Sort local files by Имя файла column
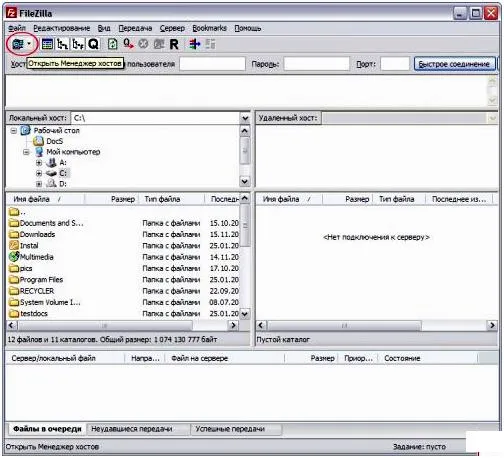Image resolution: width=504 pixels, height=458 pixels. (45, 199)
